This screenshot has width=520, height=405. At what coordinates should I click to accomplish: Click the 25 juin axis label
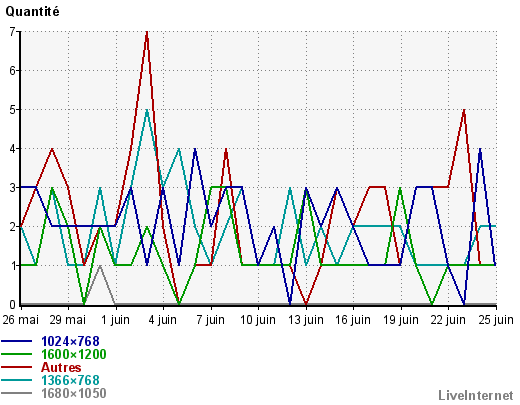click(x=496, y=320)
